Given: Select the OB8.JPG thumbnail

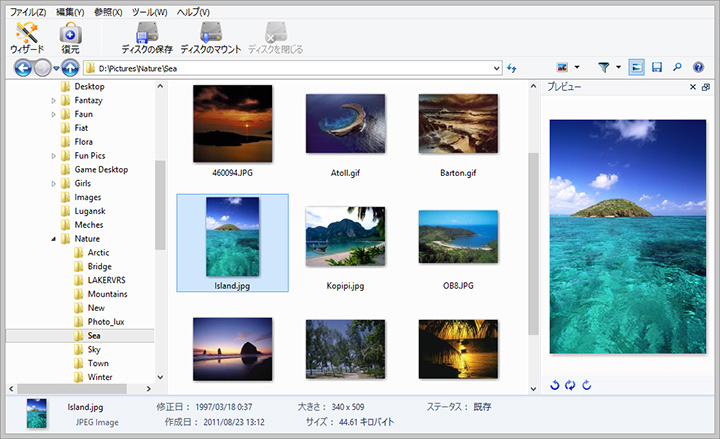Looking at the screenshot, I should pos(458,237).
